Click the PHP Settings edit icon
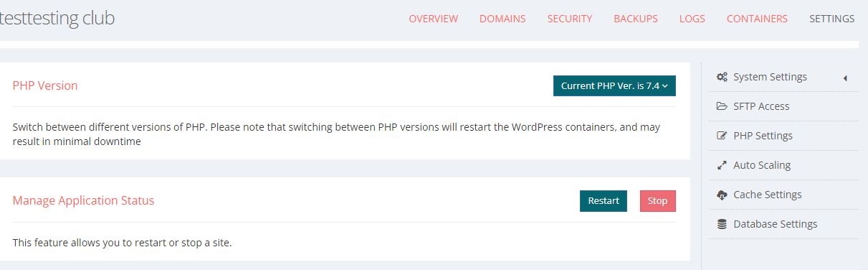Image resolution: width=868 pixels, height=270 pixels. [x=722, y=136]
